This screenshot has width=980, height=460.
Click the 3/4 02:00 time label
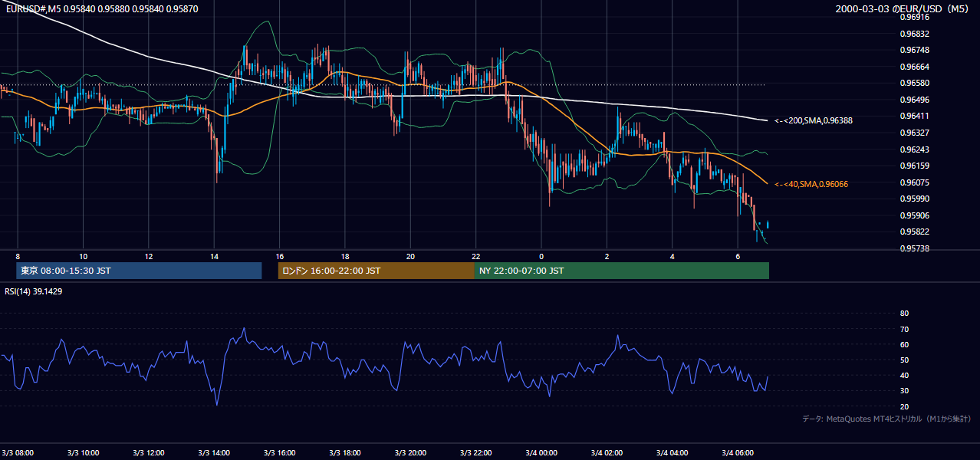coord(607,453)
